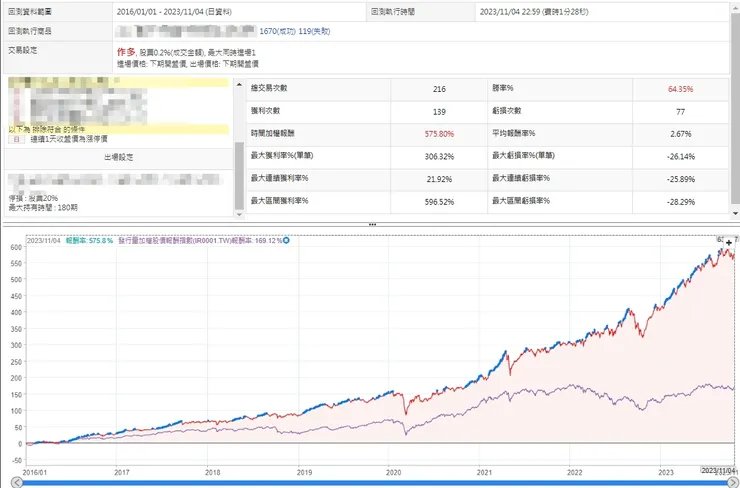Click the 出場設定 section header
The image size is (740, 488).
coord(118,158)
